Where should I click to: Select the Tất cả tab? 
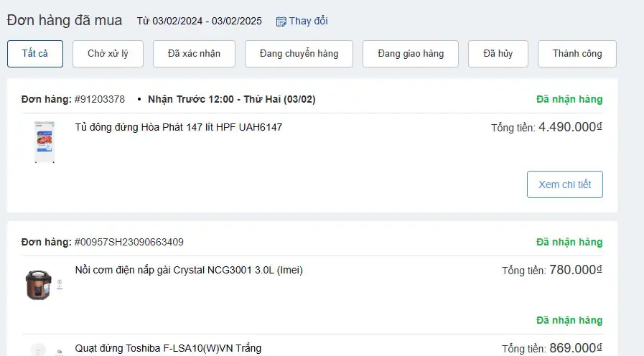35,54
